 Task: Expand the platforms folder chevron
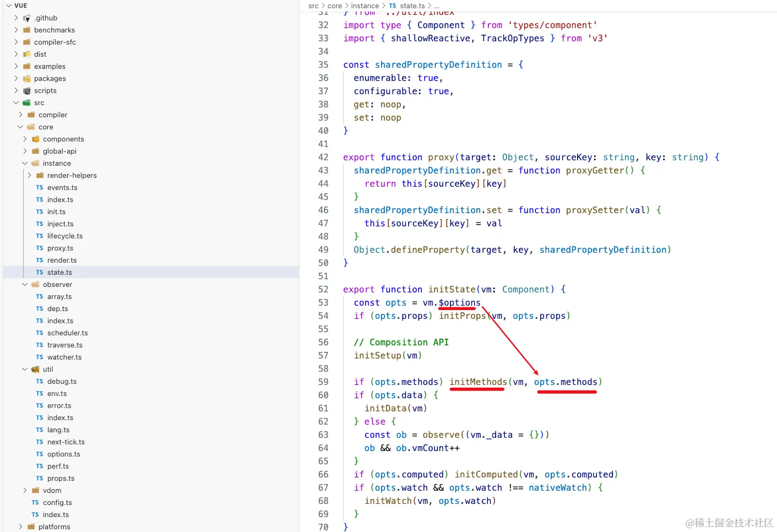point(20,527)
